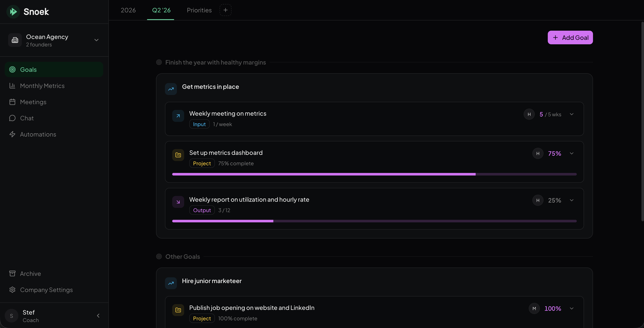Screen dimensions: 644x328
Task: Expand the Weekly meeting on metrics row
Action: click(x=572, y=114)
